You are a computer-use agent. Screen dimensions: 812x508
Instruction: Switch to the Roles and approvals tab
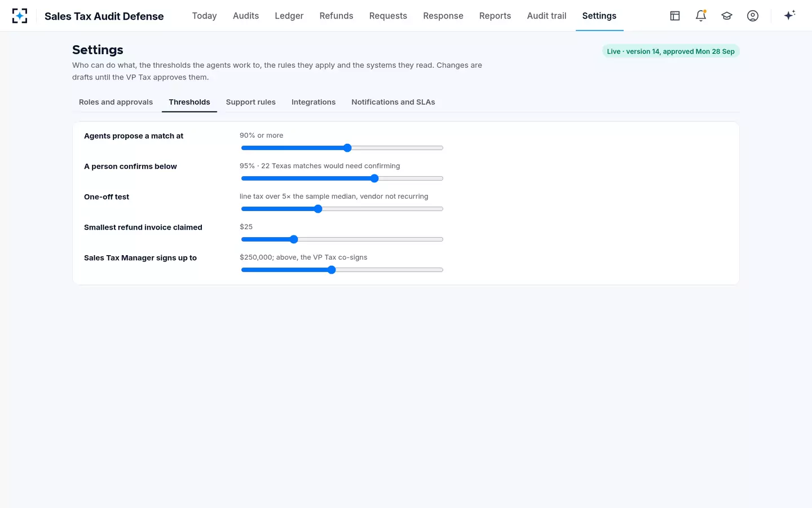116,102
